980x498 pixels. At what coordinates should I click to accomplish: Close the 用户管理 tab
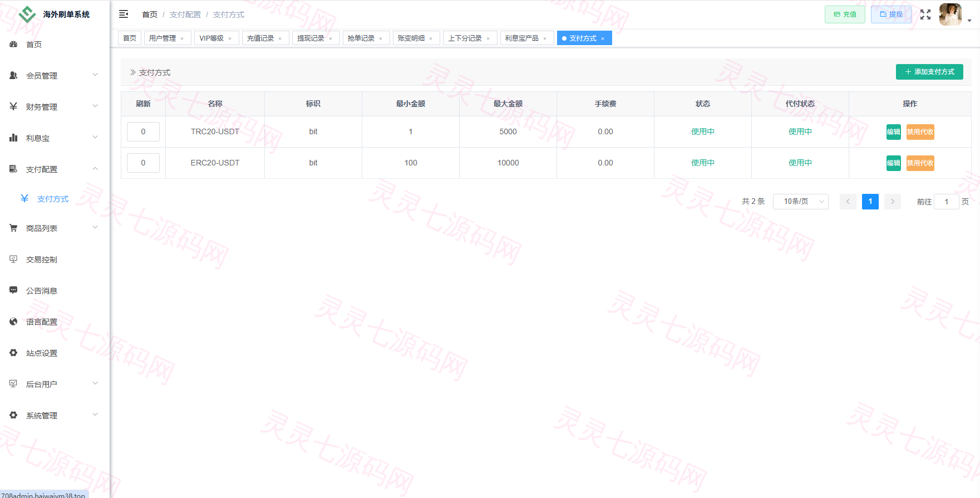pos(182,38)
